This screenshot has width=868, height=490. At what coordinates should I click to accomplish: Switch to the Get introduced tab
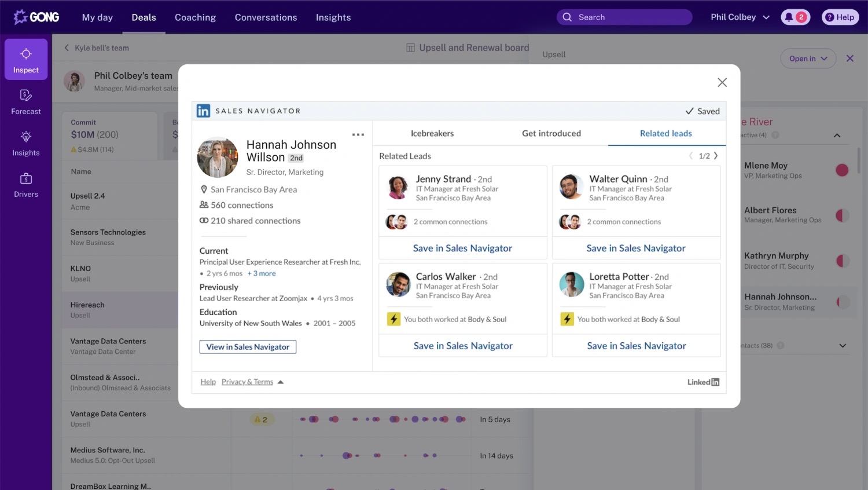click(551, 133)
